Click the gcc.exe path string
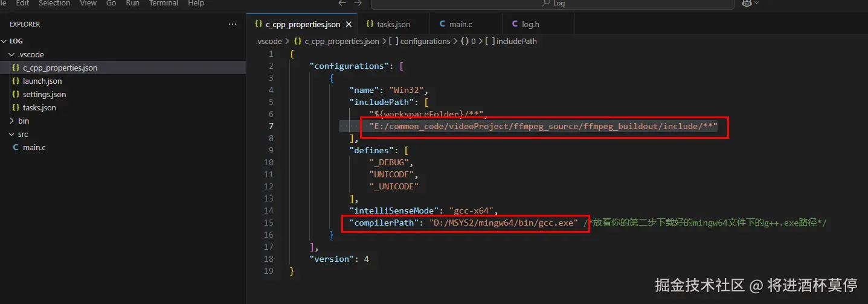Image resolution: width=868 pixels, height=304 pixels. [504, 223]
